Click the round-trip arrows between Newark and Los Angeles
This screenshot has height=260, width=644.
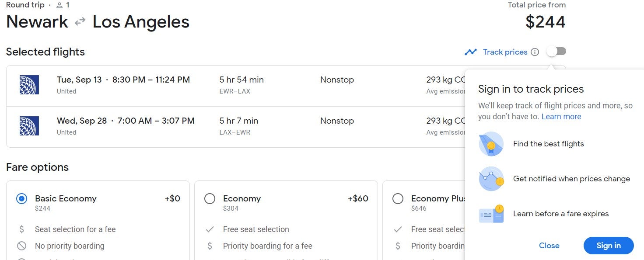click(80, 21)
